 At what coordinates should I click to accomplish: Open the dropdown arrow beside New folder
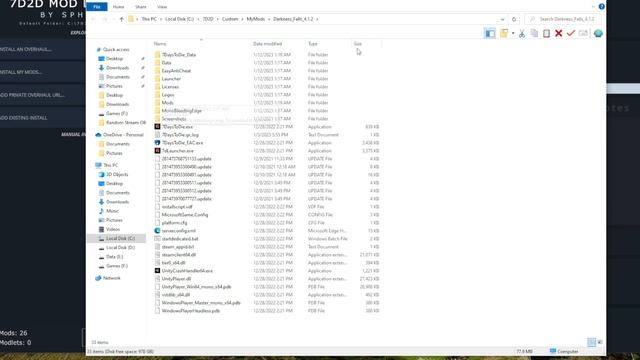point(513,33)
